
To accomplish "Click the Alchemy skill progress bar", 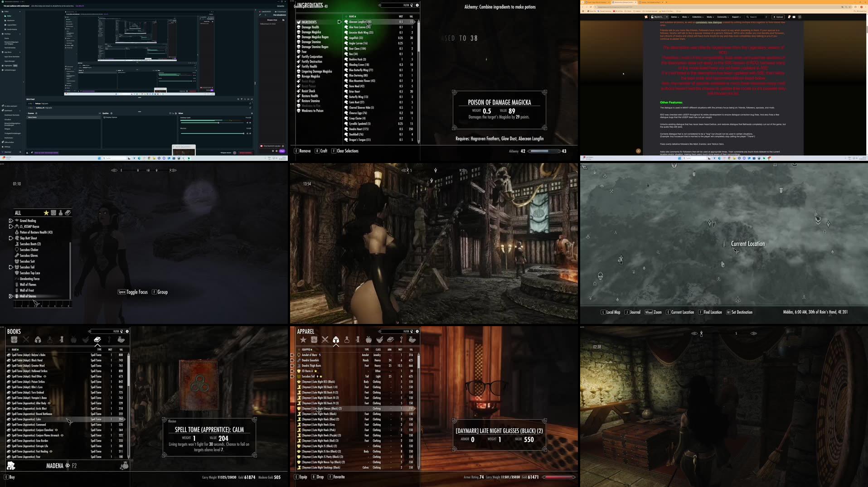I will tap(544, 151).
